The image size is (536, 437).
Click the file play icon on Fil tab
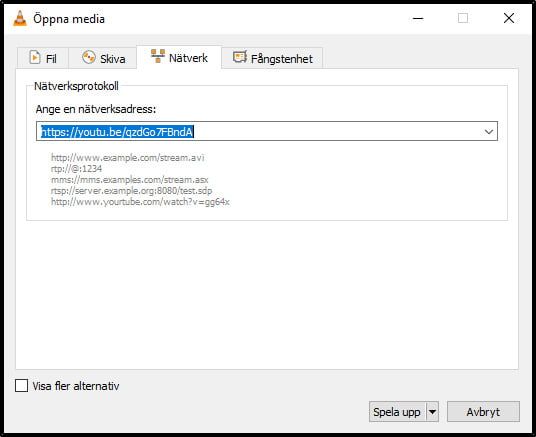pyautogui.click(x=35, y=57)
